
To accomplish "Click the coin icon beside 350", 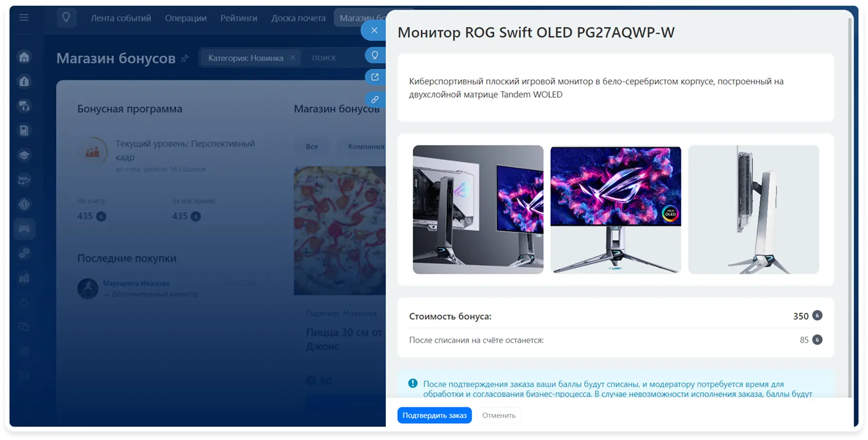I will [x=817, y=316].
